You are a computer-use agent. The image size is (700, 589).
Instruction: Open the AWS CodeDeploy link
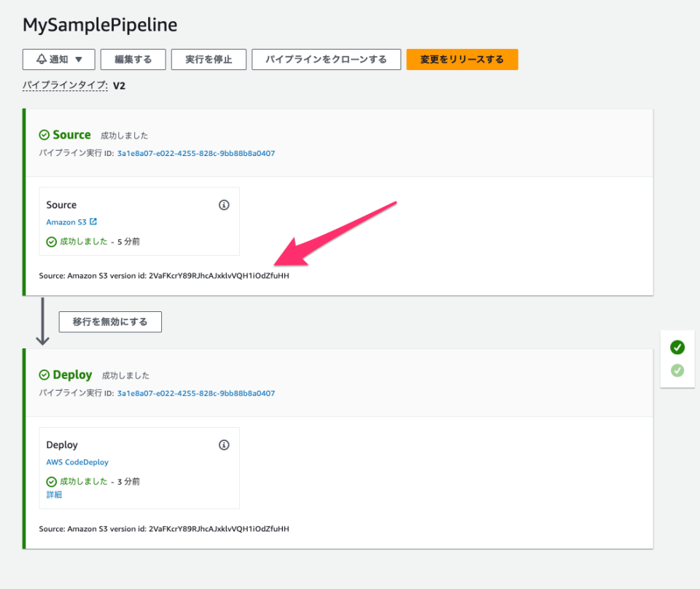77,462
